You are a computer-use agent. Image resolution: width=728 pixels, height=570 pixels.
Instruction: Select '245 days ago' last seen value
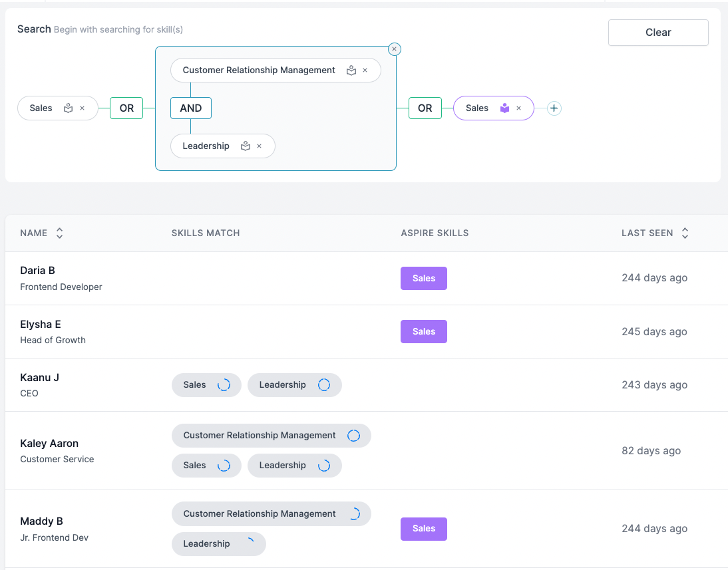coord(654,332)
